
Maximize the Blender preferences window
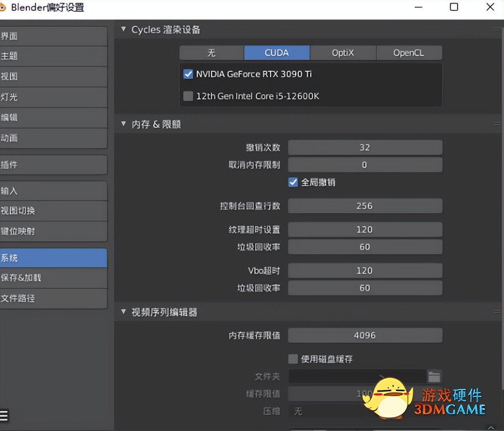pyautogui.click(x=454, y=7)
